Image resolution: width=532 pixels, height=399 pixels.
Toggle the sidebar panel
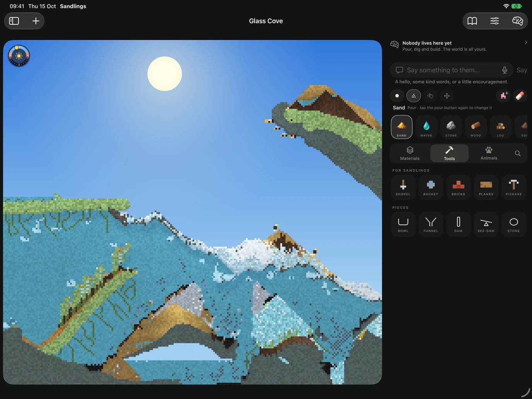(x=14, y=21)
